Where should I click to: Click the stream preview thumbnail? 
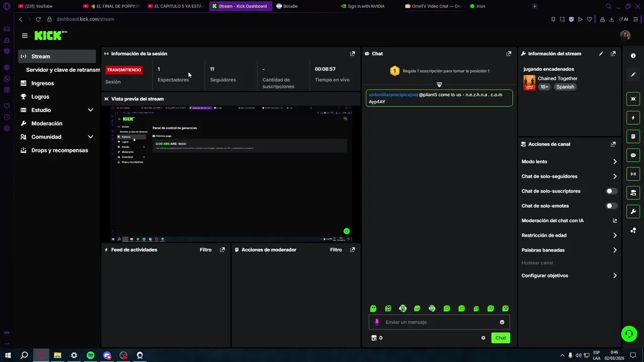tap(231, 174)
